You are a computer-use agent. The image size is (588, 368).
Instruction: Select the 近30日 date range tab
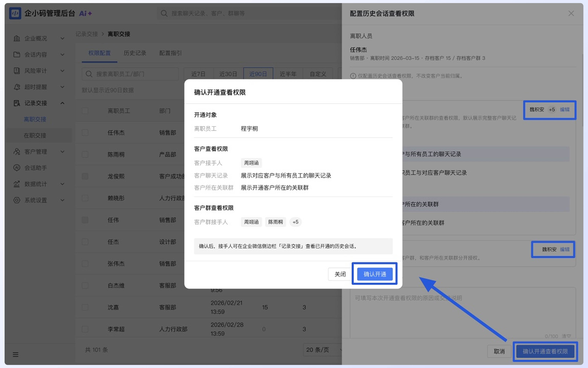click(x=228, y=74)
